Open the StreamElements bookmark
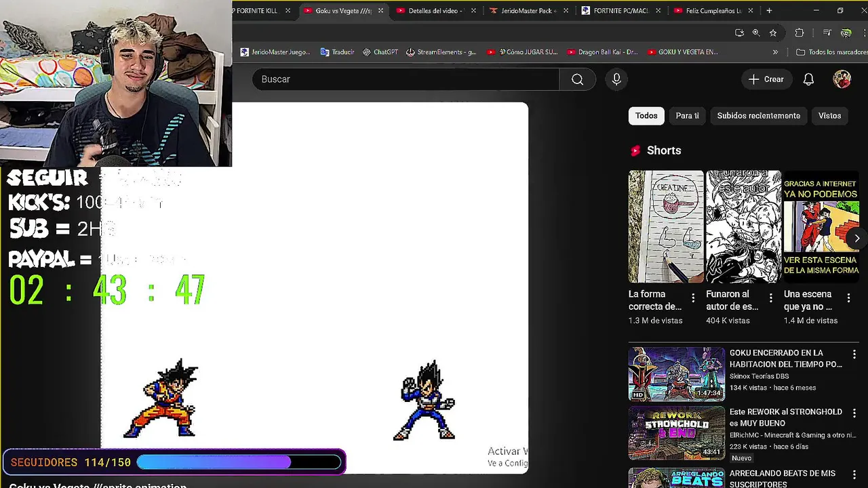868x488 pixels. pyautogui.click(x=441, y=52)
